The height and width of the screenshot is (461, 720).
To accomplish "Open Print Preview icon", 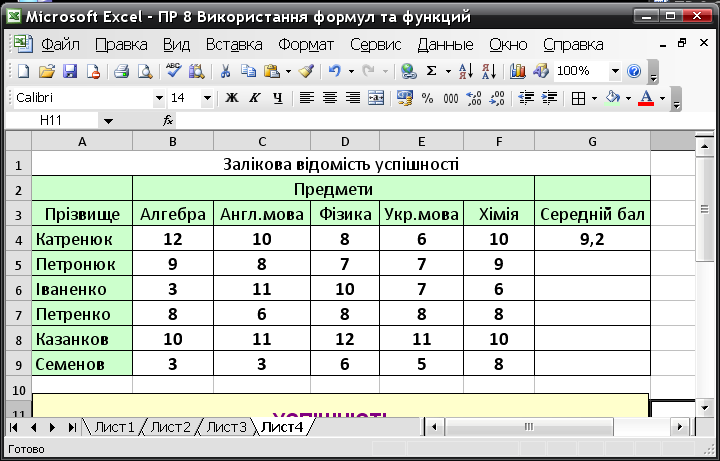I will tap(145, 71).
